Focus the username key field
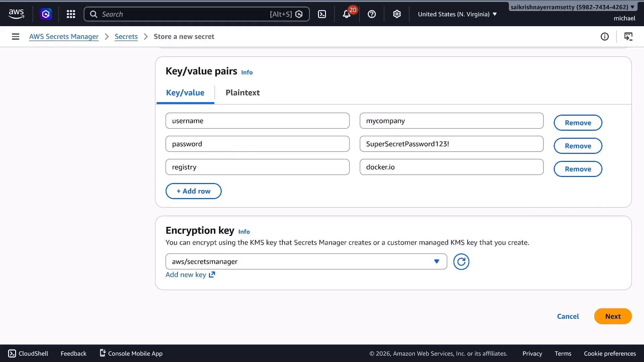Screen dimensions: 644x362 pyautogui.click(x=258, y=121)
